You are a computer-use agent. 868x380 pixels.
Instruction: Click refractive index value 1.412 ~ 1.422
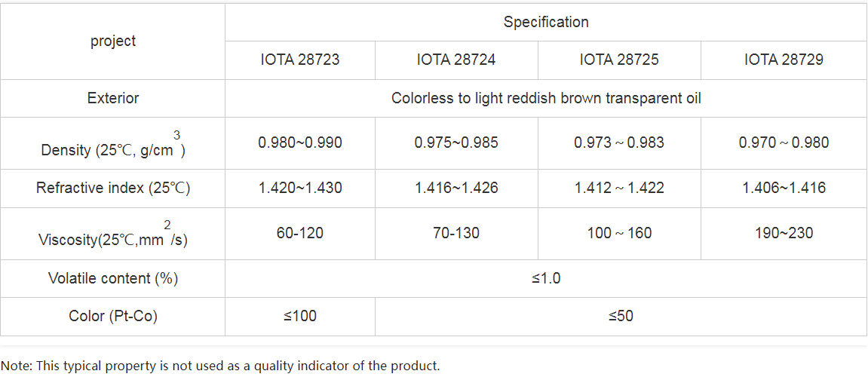(619, 188)
